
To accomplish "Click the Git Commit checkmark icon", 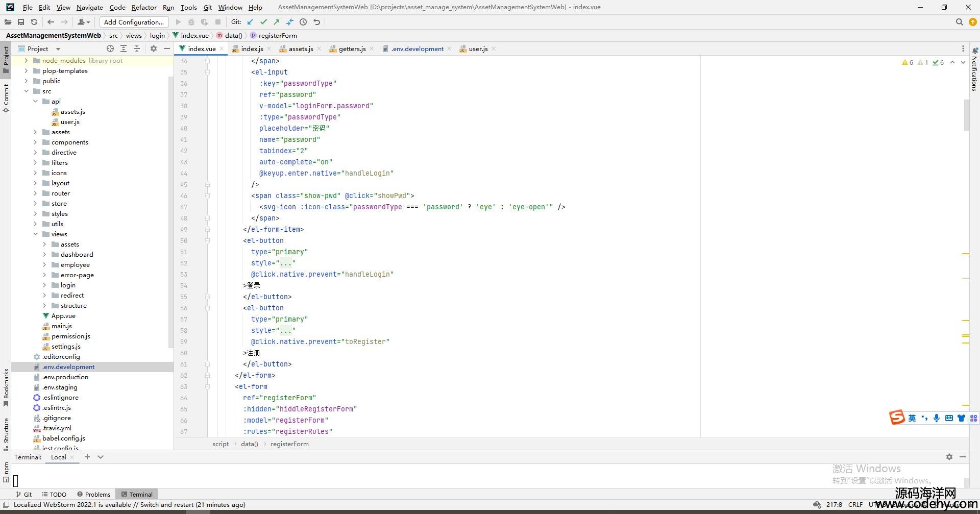I will pyautogui.click(x=263, y=22).
